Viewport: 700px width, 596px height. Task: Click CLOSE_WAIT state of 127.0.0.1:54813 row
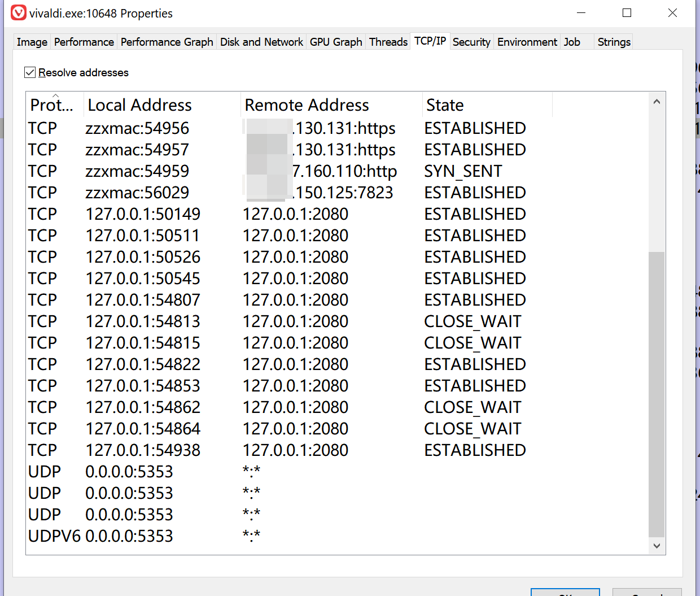tap(473, 321)
